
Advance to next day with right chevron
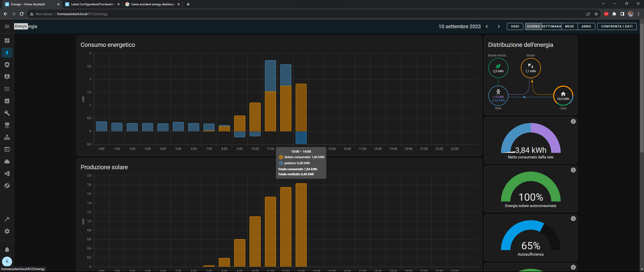coord(499,26)
